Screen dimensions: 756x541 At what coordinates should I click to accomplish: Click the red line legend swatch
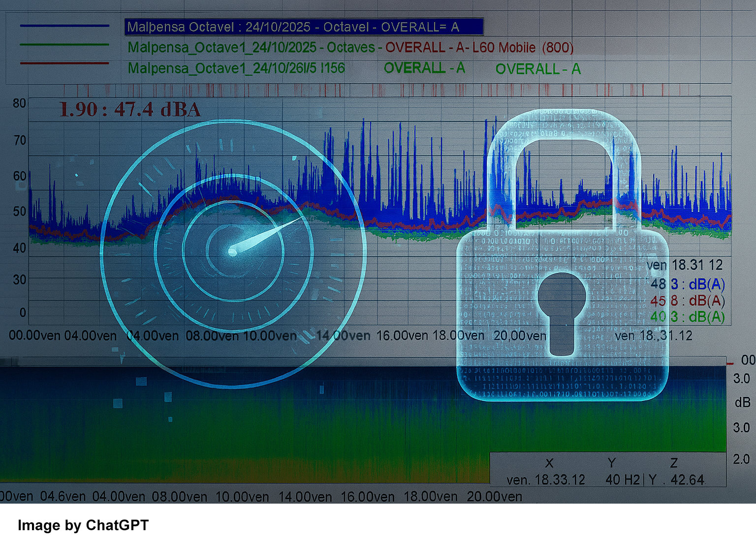click(64, 63)
